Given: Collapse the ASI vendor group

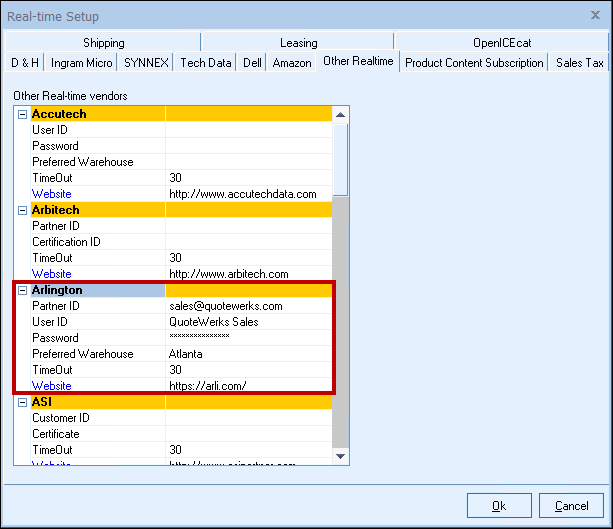Looking at the screenshot, I should 23,402.
